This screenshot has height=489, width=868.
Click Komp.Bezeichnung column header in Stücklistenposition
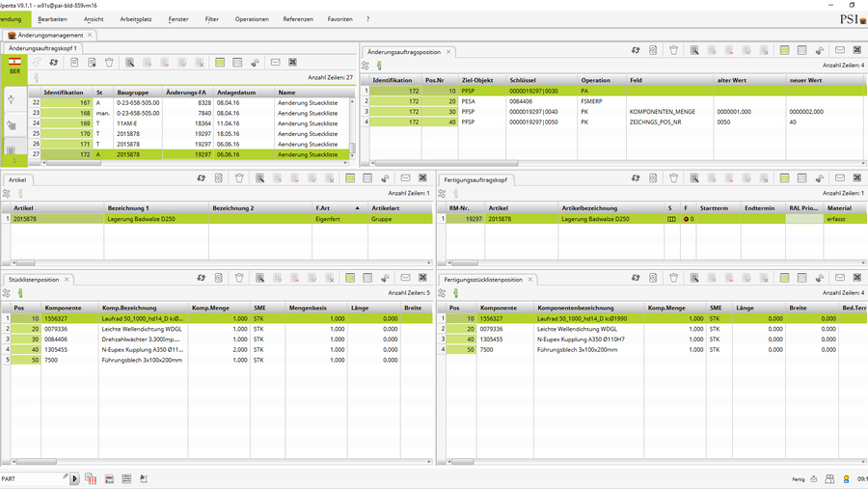(144, 308)
